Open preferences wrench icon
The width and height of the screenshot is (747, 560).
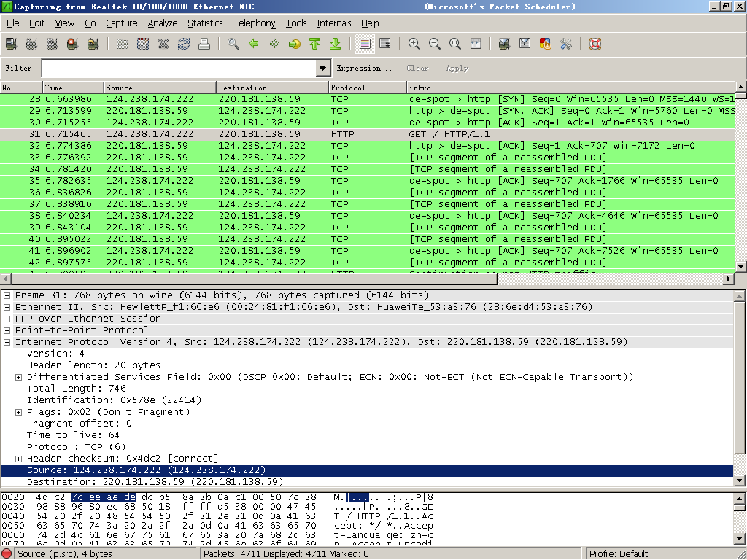[566, 44]
